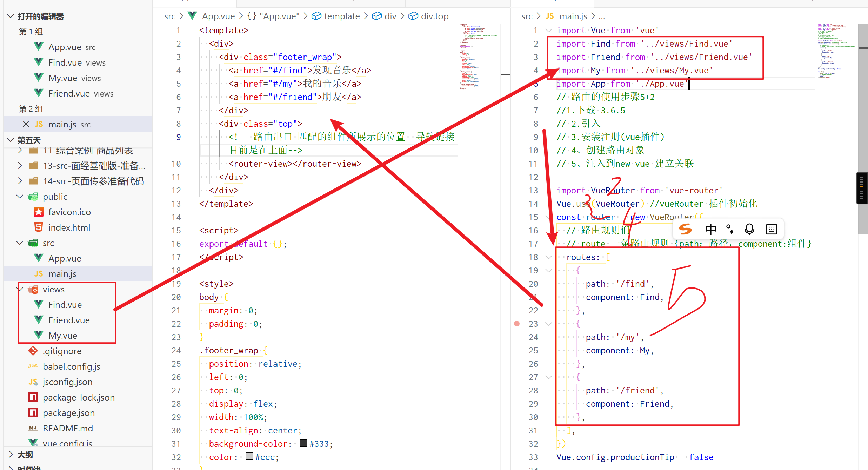
Task: Toggle breakpoint dot beside line 23
Action: [x=517, y=324]
